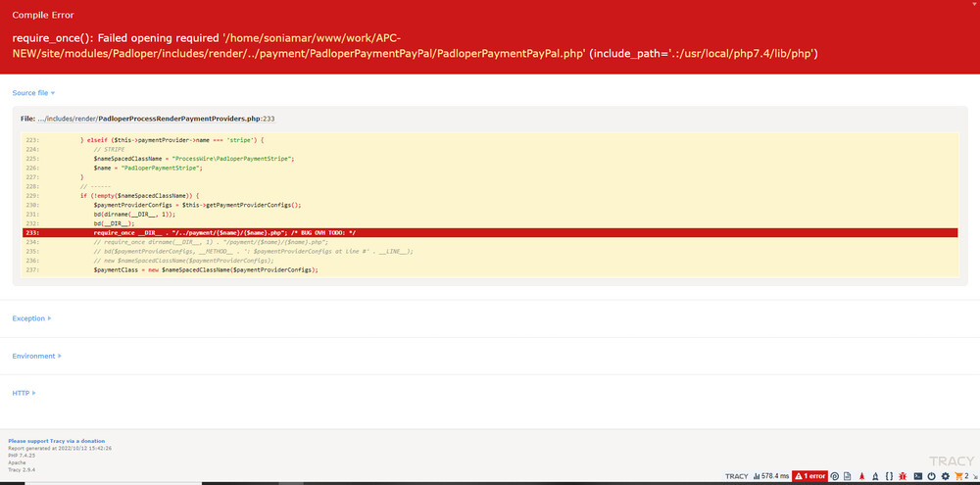This screenshot has height=485, width=980.
Task: Click the dark rocket icon in Tracy bar
Action: pos(875,476)
